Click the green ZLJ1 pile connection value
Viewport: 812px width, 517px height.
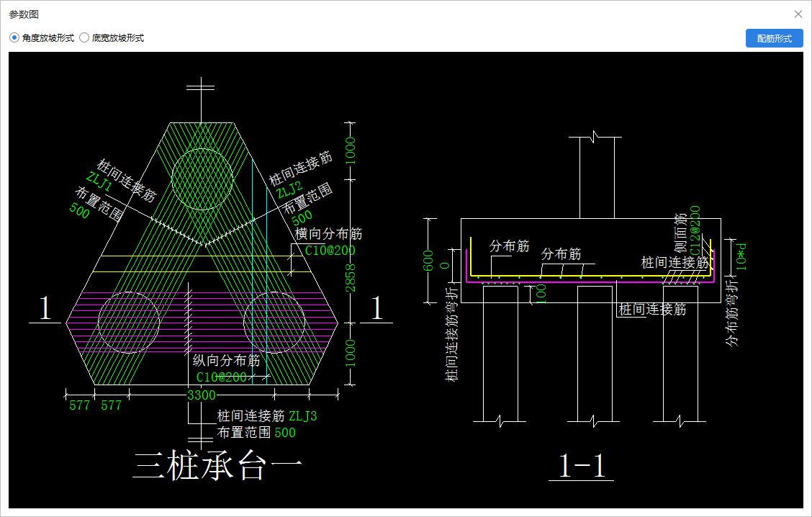tap(99, 182)
